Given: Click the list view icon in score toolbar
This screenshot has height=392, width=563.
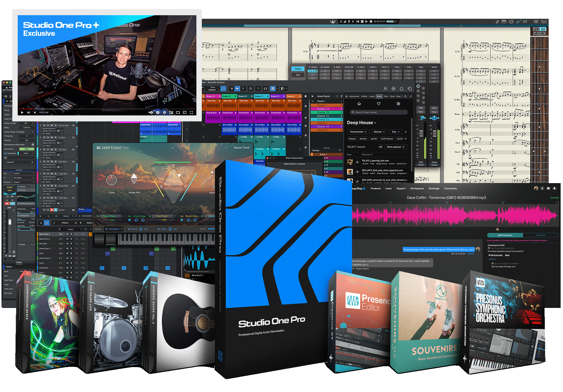Looking at the screenshot, I should coord(536,21).
